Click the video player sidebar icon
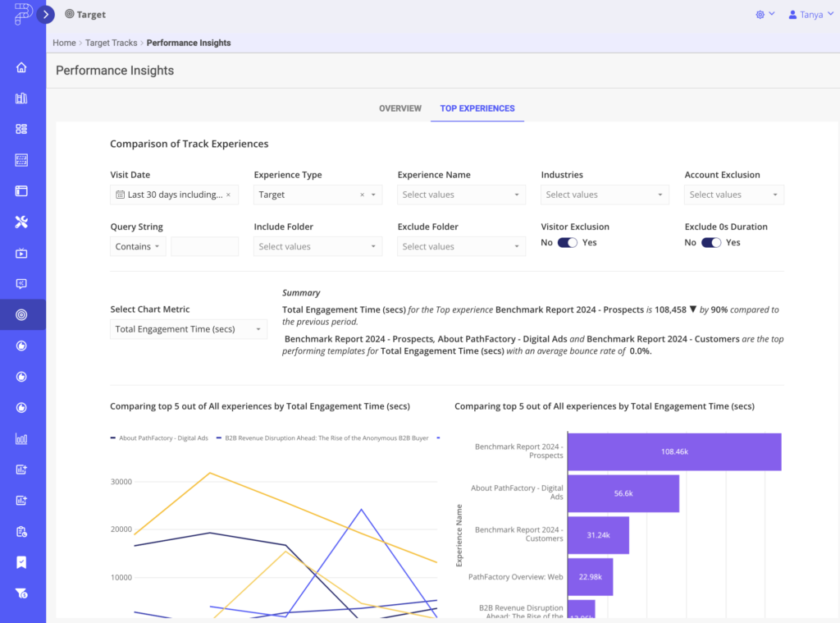Viewport: 840px width, 623px height. (x=21, y=253)
